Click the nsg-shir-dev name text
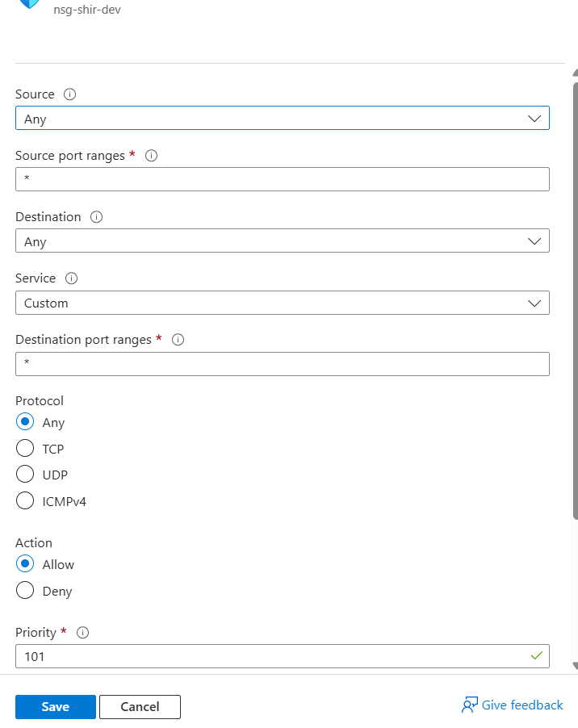The width and height of the screenshot is (578, 728). (x=87, y=10)
